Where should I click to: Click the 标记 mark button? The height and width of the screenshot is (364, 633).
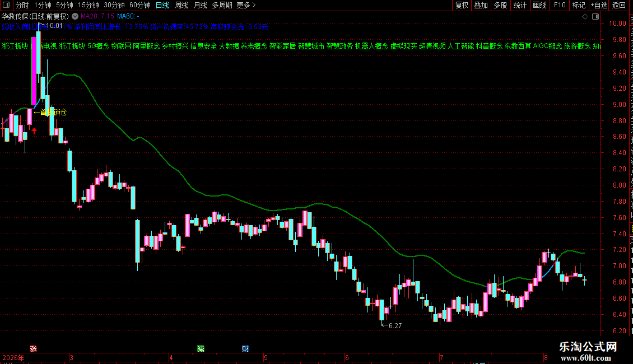coord(579,5)
